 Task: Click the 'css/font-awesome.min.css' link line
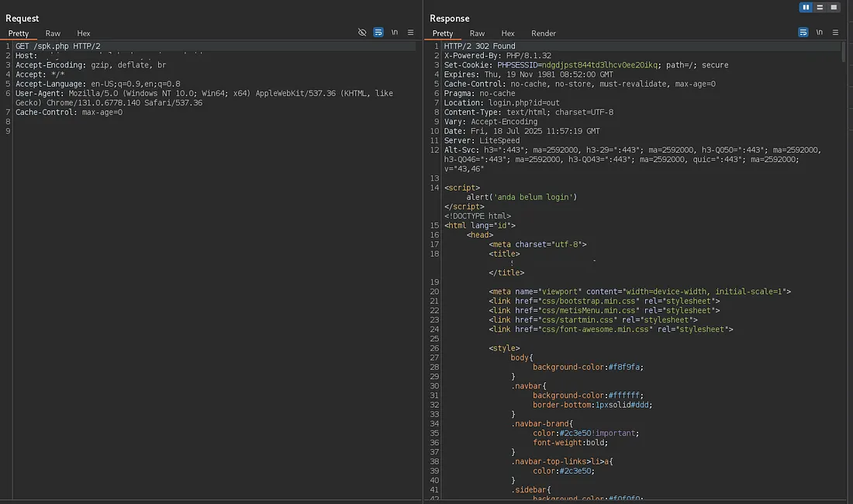tap(611, 329)
